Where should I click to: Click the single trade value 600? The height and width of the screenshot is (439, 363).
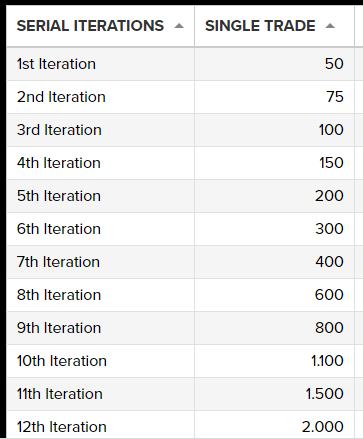[x=329, y=295]
